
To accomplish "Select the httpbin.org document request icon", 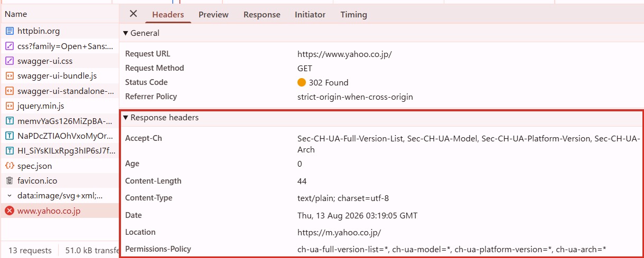I will coord(9,31).
